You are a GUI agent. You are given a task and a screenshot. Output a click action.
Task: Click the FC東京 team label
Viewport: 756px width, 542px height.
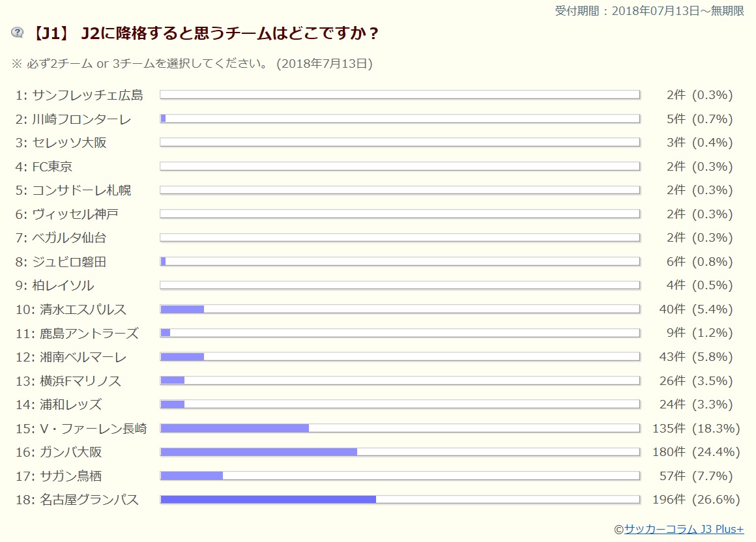click(52, 167)
